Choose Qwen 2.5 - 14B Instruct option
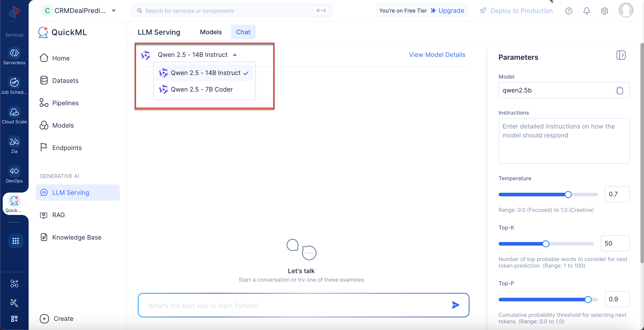The height and width of the screenshot is (330, 644). click(204, 73)
